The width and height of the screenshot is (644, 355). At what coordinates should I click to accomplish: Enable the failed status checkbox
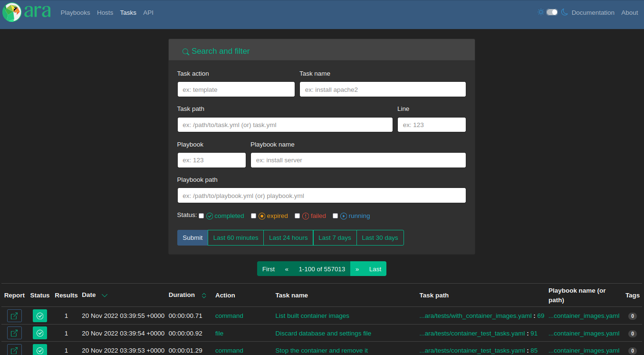tap(298, 216)
